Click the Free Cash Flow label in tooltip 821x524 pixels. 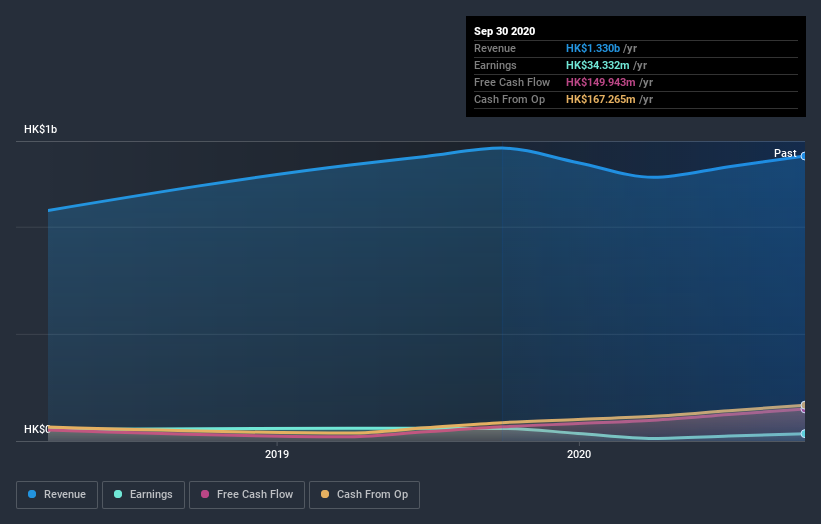pyautogui.click(x=512, y=82)
